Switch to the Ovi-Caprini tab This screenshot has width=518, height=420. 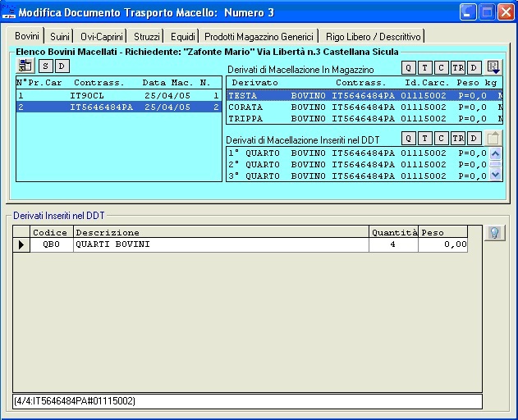(102, 37)
